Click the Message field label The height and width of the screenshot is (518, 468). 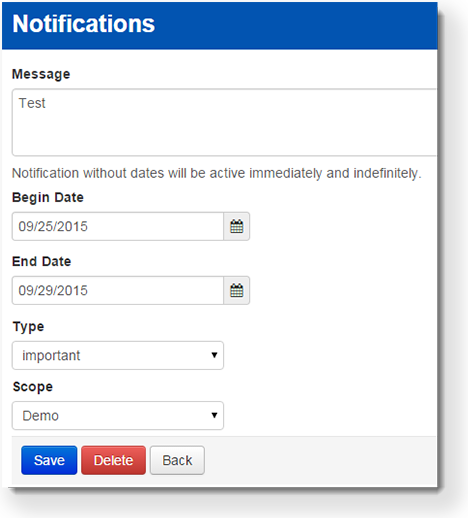[41, 74]
